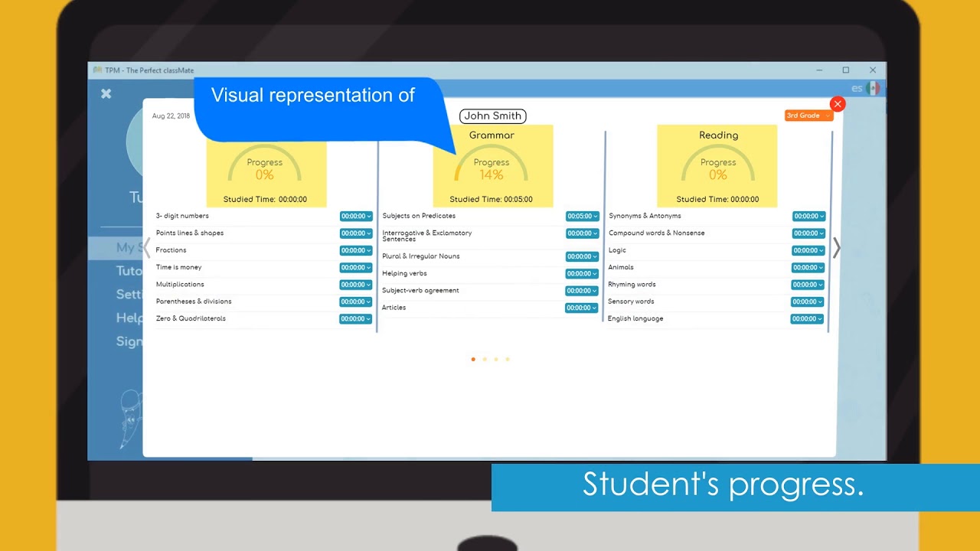Expand time dropdown for Synonyms & Antonyms
Viewport: 980px width, 551px height.
click(x=808, y=217)
